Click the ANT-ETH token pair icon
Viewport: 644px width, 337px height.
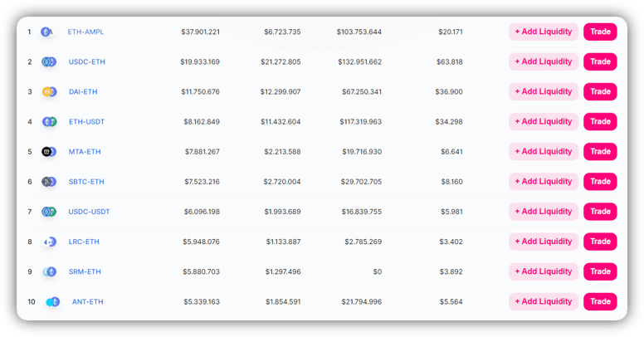point(53,301)
